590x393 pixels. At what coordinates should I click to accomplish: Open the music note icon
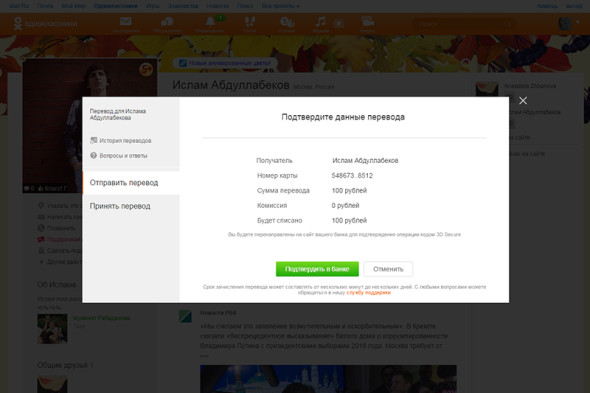tap(321, 22)
